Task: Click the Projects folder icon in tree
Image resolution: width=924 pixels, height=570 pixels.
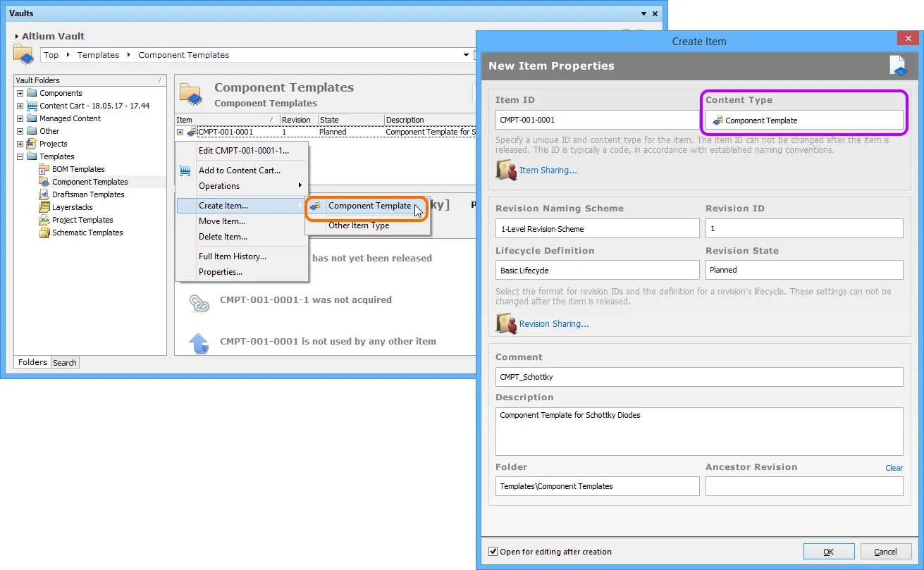Action: pos(32,144)
